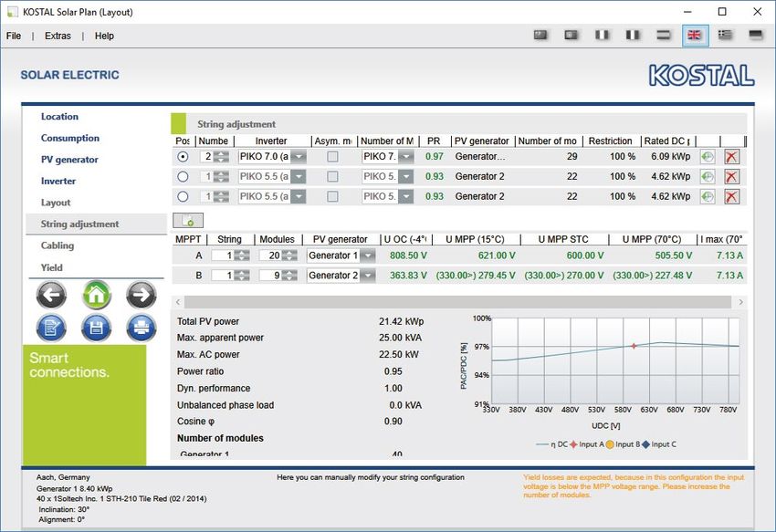Open the inverter dropdown in the last row
The height and width of the screenshot is (532, 776).
299,196
